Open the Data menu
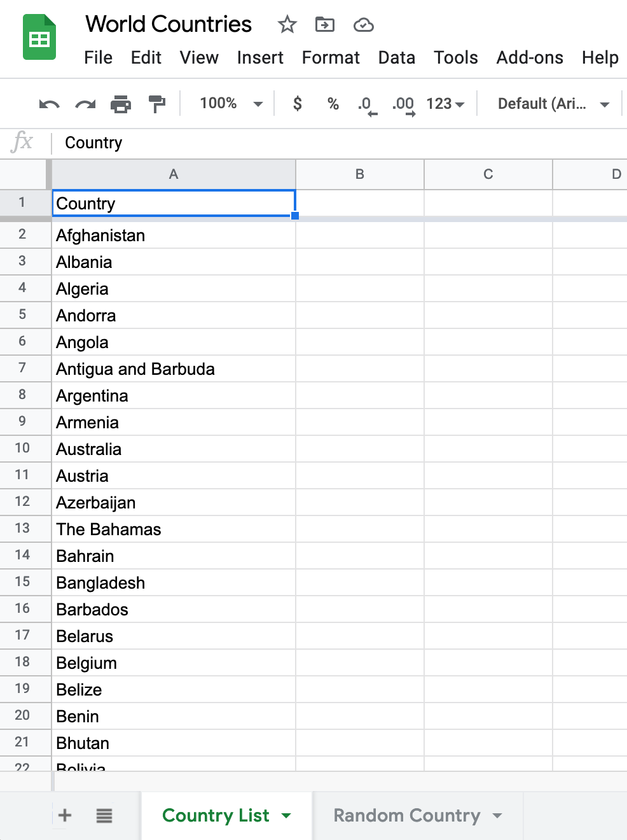 (396, 58)
